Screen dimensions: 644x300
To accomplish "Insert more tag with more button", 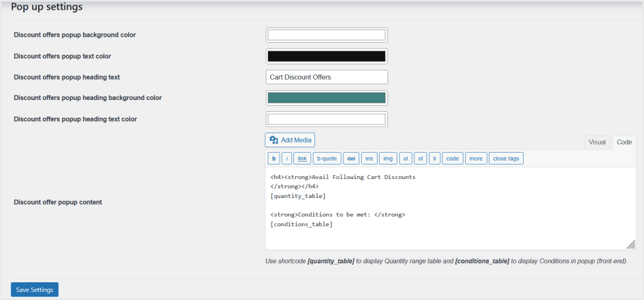I will coord(476,158).
